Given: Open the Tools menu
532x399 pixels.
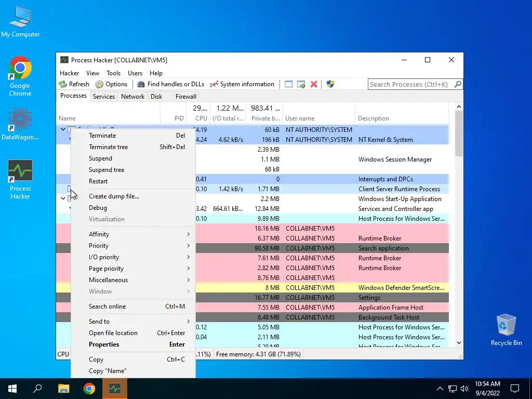Looking at the screenshot, I should 113,73.
